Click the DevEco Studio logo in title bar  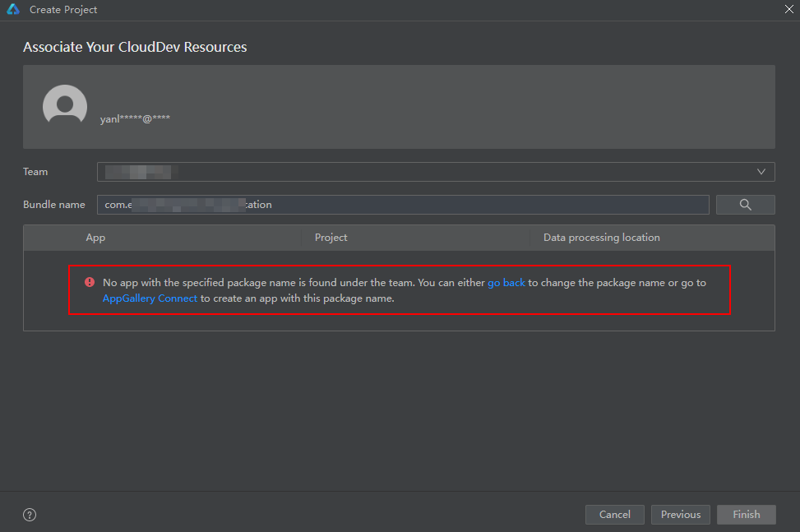[x=13, y=10]
